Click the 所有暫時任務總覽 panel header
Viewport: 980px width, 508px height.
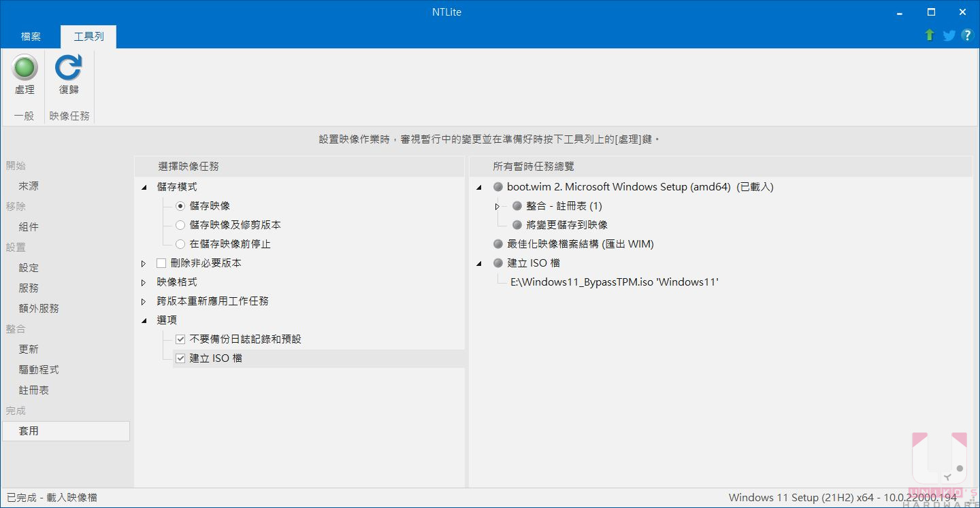(721, 166)
